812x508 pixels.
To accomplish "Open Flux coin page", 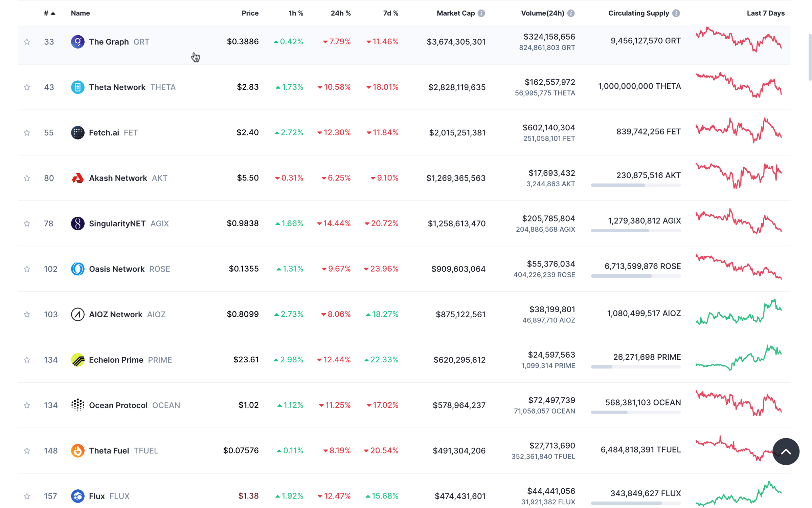I will (x=96, y=496).
